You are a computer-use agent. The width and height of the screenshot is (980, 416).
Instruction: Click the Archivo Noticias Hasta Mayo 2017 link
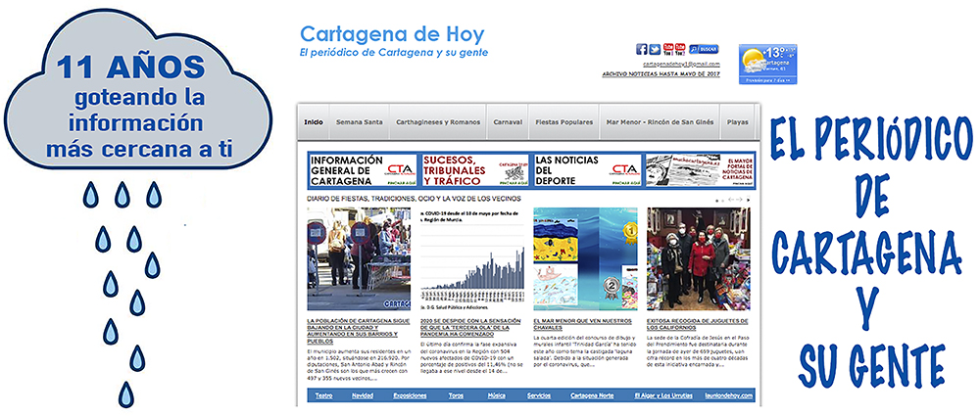point(661,73)
